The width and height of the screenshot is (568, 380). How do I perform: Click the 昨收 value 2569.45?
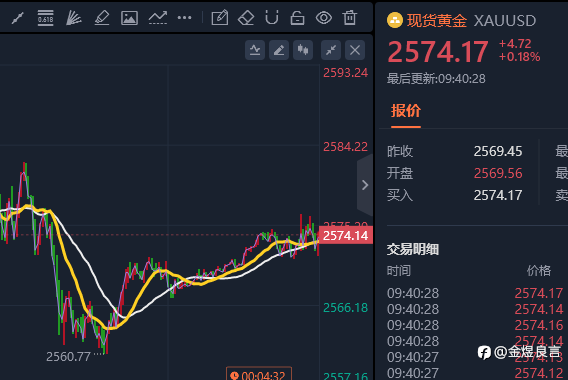point(498,151)
